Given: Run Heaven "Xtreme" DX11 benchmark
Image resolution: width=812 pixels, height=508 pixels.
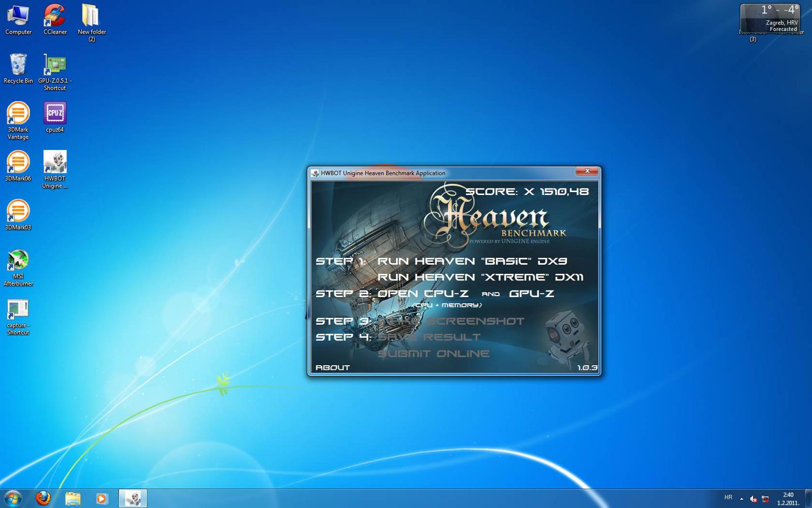Looking at the screenshot, I should click(x=480, y=277).
